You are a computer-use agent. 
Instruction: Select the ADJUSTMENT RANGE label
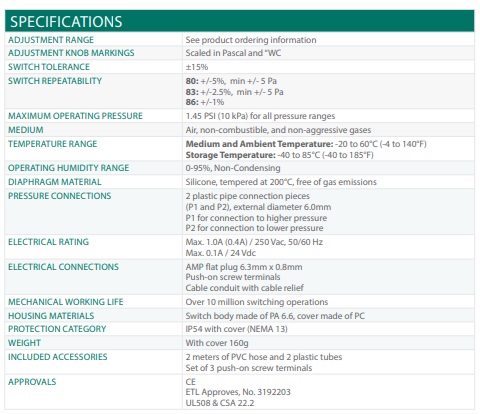[x=51, y=40]
